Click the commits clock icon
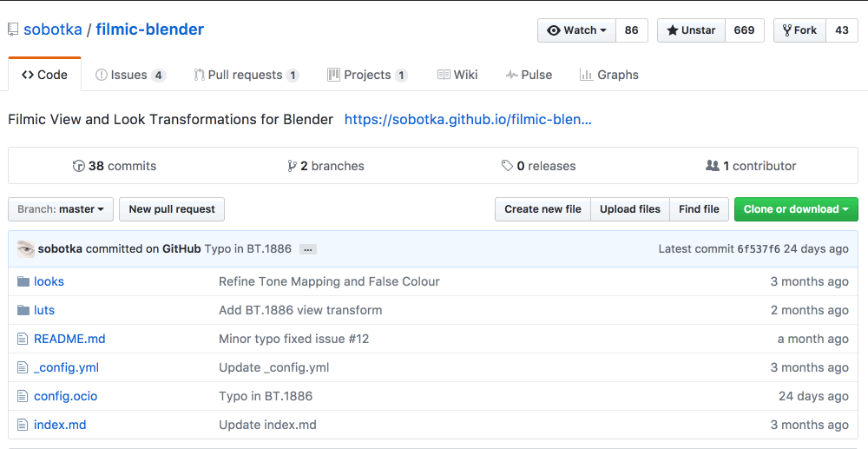 coord(79,166)
